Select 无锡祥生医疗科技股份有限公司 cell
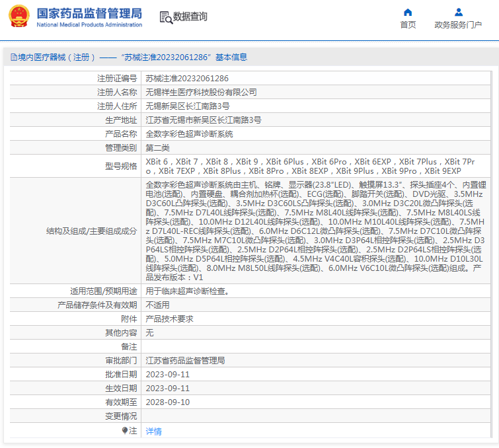 [x=201, y=93]
